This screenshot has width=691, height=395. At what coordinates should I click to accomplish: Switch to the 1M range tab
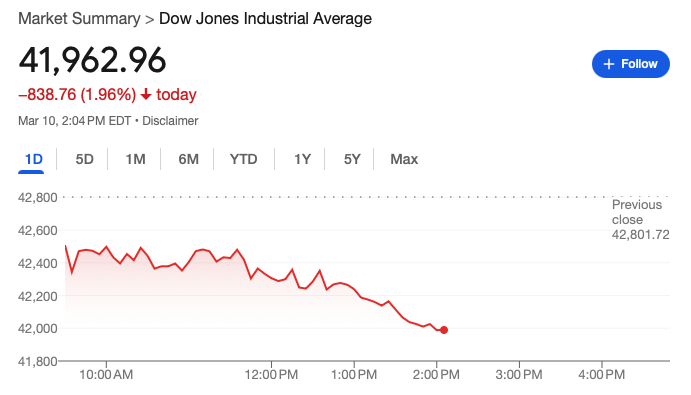tap(135, 159)
